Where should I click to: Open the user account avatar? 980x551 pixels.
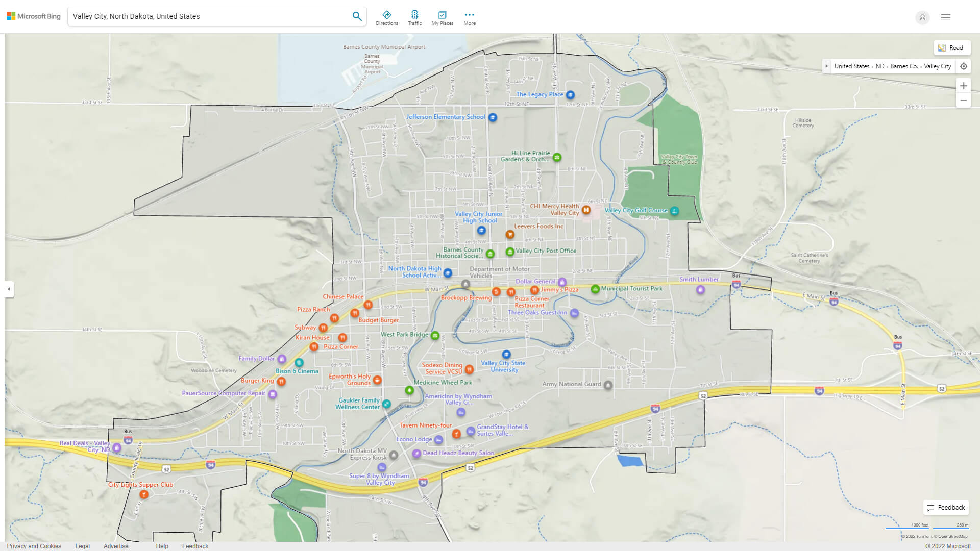[x=922, y=17]
